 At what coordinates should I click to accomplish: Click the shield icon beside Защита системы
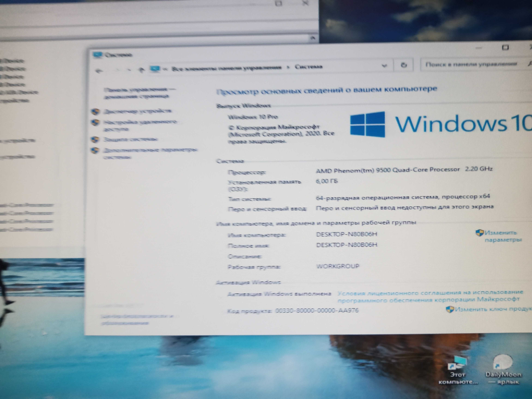pos(95,139)
